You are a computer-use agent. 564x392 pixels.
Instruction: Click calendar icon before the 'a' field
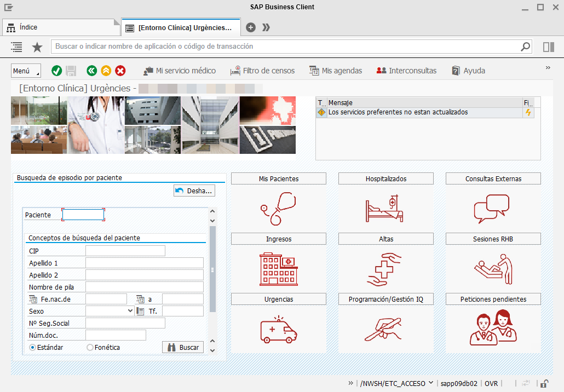pyautogui.click(x=140, y=299)
